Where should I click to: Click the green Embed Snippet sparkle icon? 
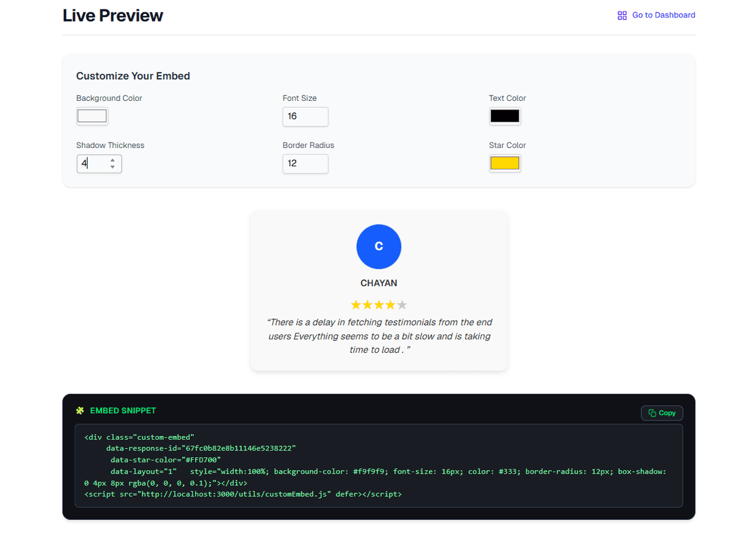click(x=80, y=410)
